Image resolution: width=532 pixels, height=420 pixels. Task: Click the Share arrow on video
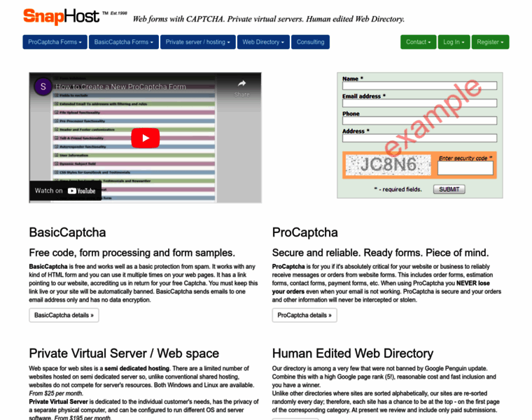[241, 83]
